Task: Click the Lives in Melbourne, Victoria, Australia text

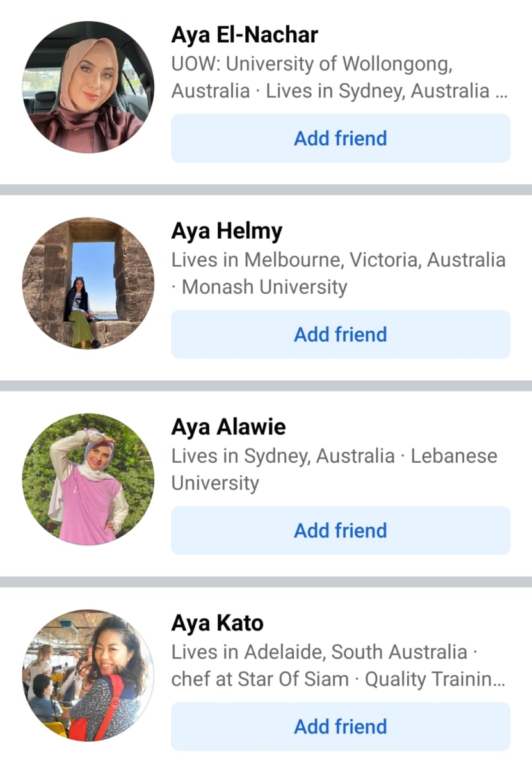Action: (338, 260)
